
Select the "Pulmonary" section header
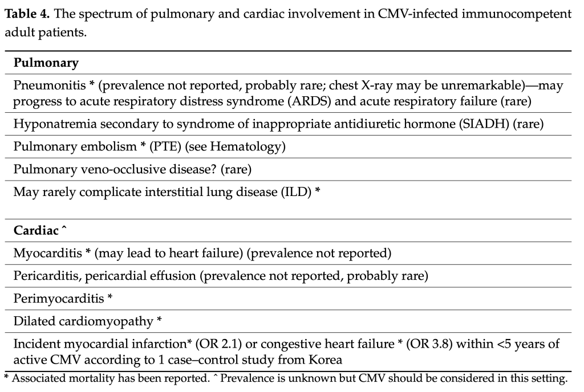[x=46, y=63]
